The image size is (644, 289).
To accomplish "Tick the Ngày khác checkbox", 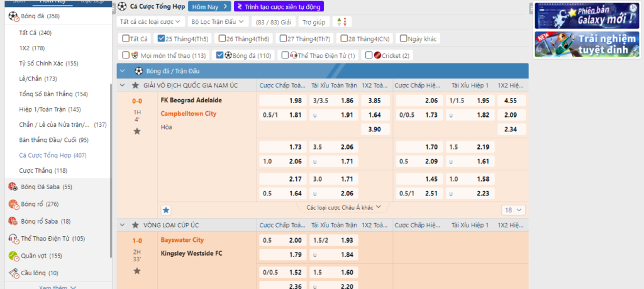I will (404, 39).
